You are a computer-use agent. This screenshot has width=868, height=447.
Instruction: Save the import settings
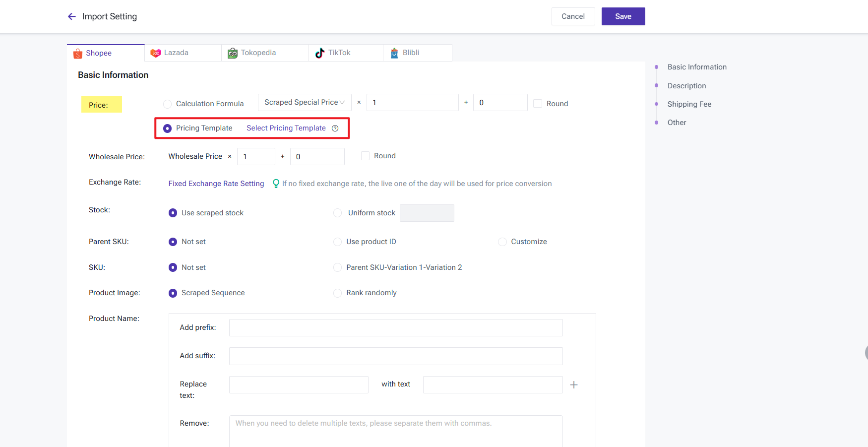click(623, 16)
